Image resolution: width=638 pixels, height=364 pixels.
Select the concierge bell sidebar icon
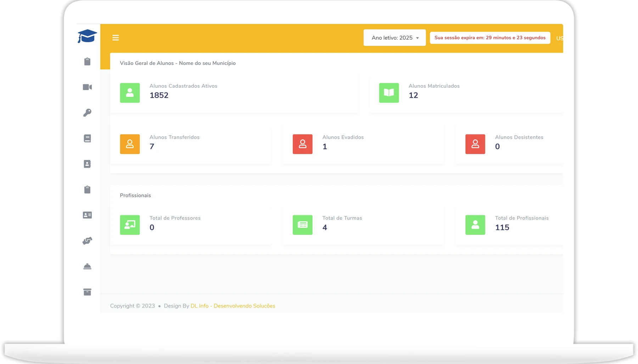(87, 266)
